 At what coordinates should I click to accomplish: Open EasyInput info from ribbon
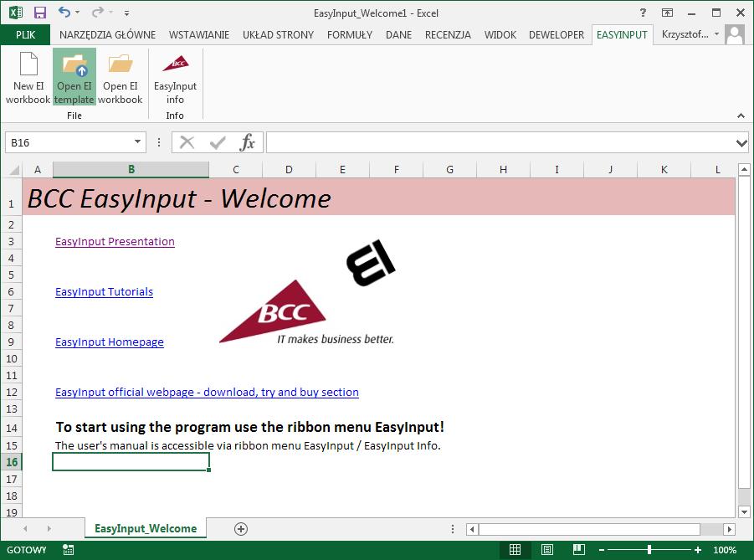coord(175,77)
